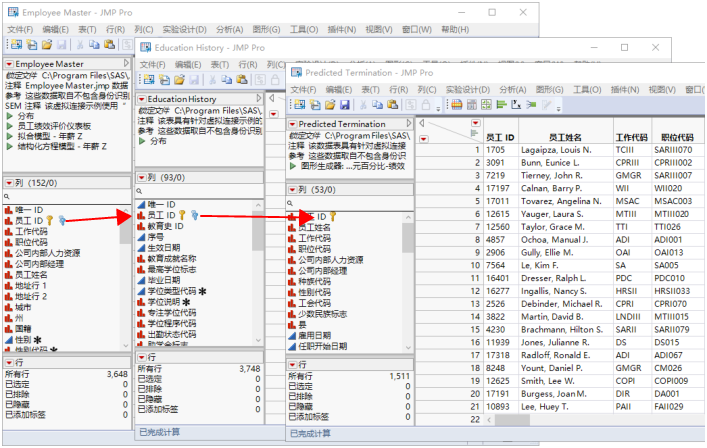The height and width of the screenshot is (448, 707).
Task: Select 学位类型代码 column in Education History
Action: 172,291
